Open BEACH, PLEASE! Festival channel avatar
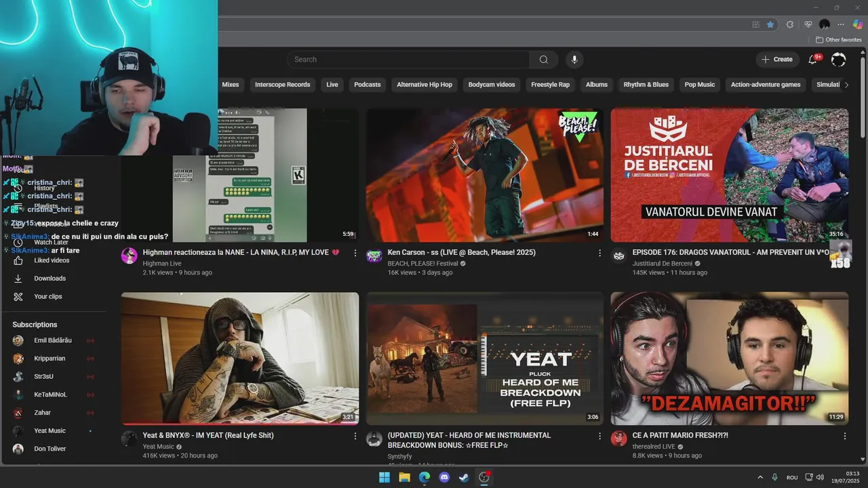The image size is (868, 488). (374, 256)
